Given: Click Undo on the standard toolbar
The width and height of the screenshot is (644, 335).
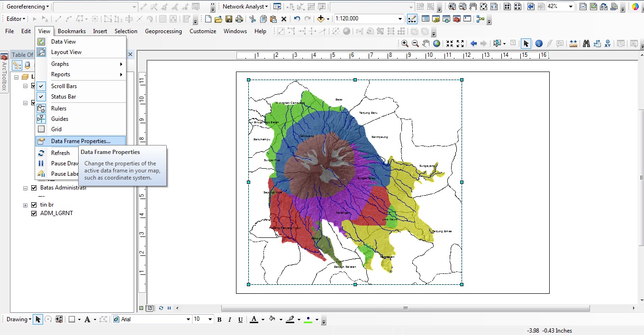Looking at the screenshot, I should coord(297,19).
